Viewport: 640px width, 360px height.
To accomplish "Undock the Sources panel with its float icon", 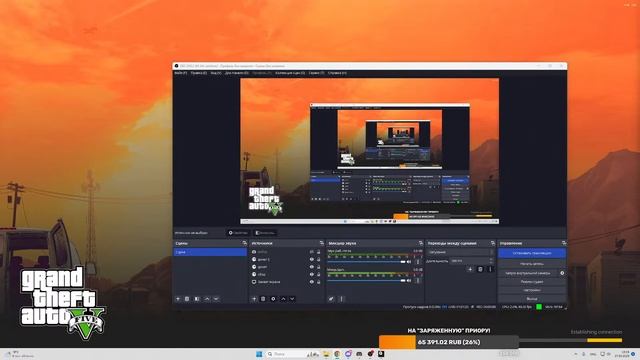I will click(322, 243).
